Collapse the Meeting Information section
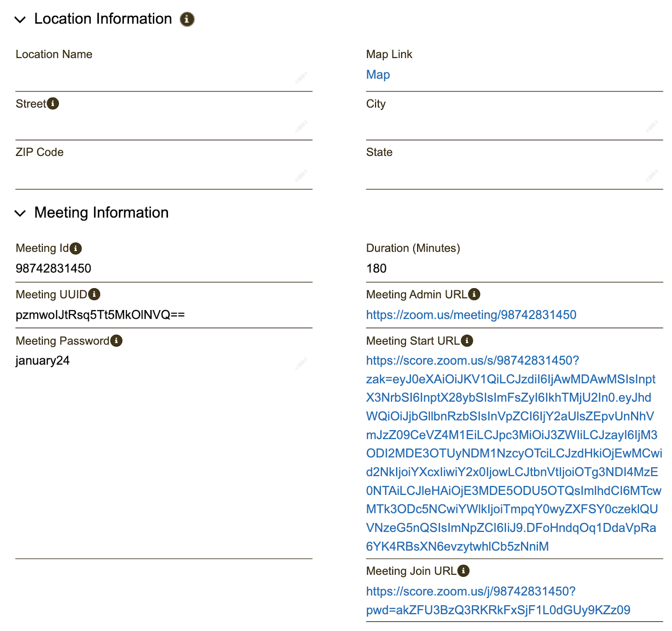Screen dimensions: 672x631 tap(20, 213)
